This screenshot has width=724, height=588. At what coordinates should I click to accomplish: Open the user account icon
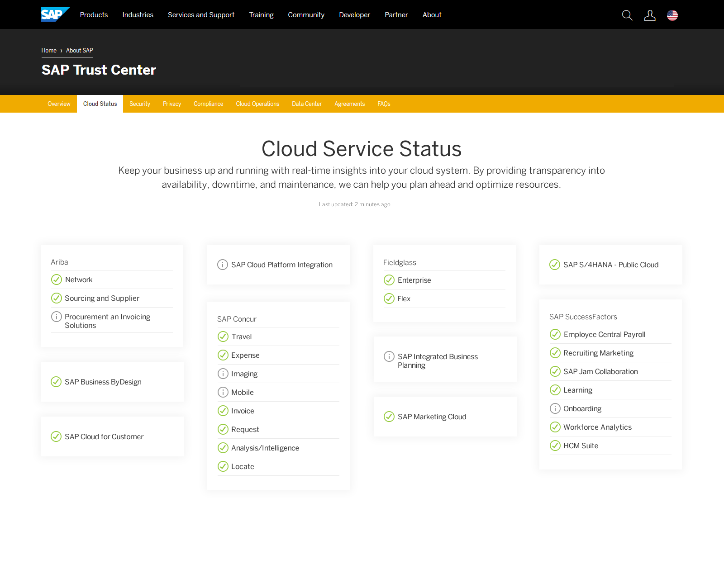click(x=650, y=15)
